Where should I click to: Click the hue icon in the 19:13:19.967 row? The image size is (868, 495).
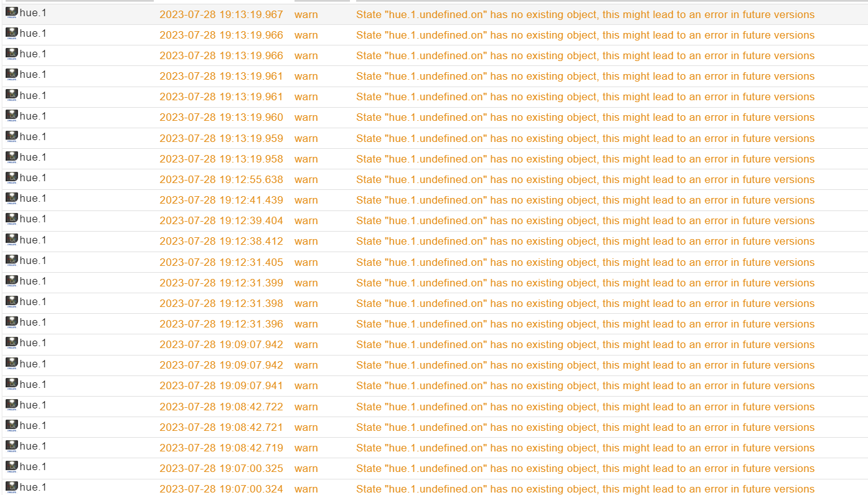(12, 14)
